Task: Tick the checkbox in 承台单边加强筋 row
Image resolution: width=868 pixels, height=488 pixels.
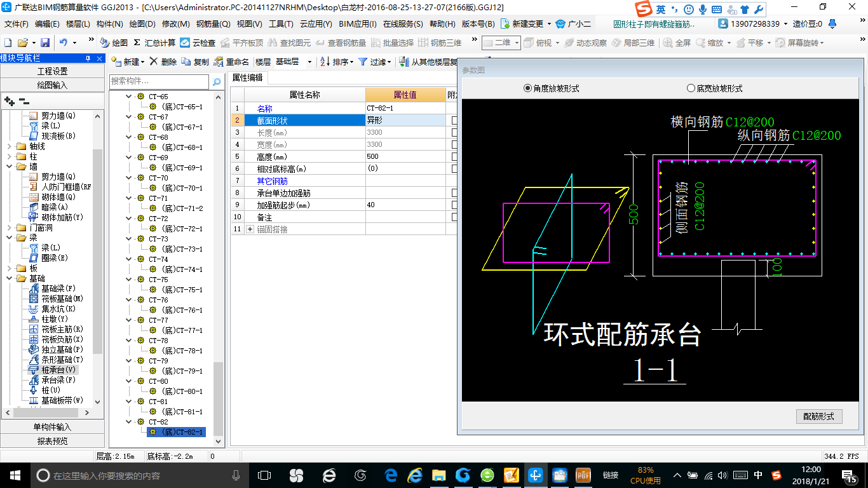Action: pos(455,193)
